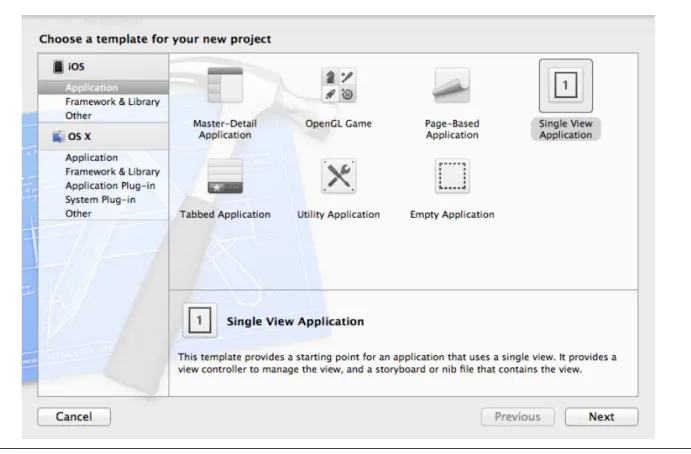Click the OS X section header label
Image resolution: width=691 pixels, height=454 pixels.
click(x=79, y=137)
